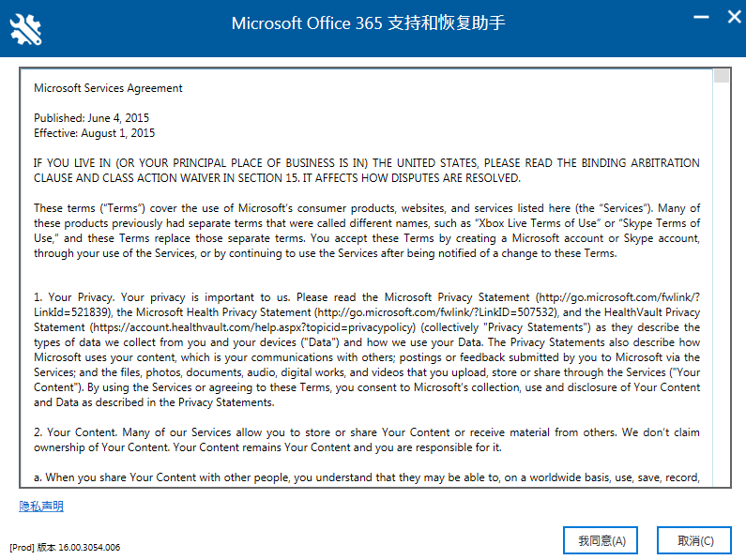Screen dimensions: 746x560
Task: Open the 隐私声明 privacy statement link
Action: 41,507
